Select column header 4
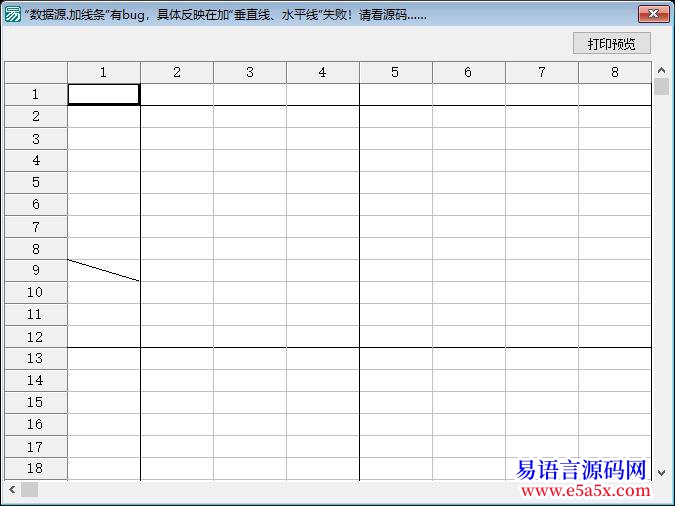The image size is (675, 506). point(323,72)
